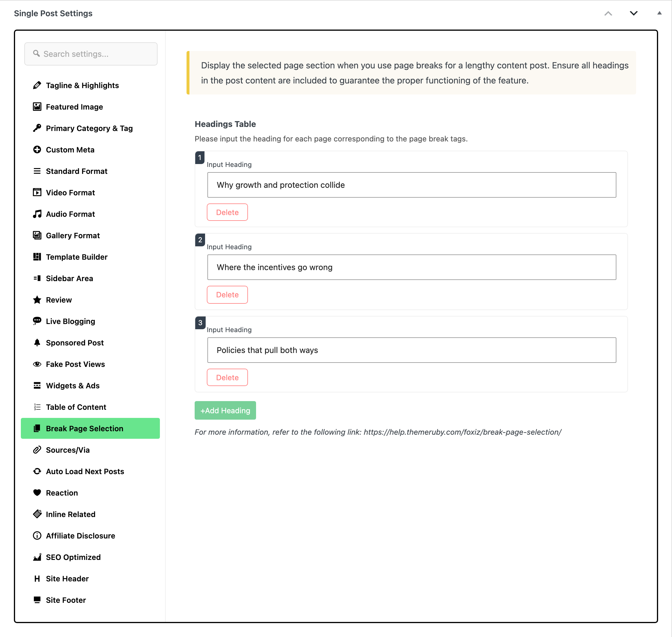Click the Sources/Via link chain icon
Screen dimensions: 672x637
(x=37, y=450)
